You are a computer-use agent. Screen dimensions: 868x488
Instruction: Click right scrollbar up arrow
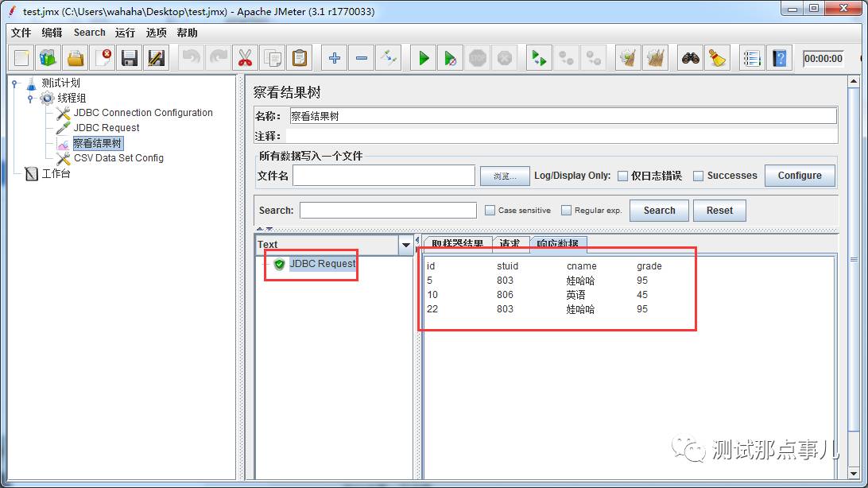pos(854,82)
